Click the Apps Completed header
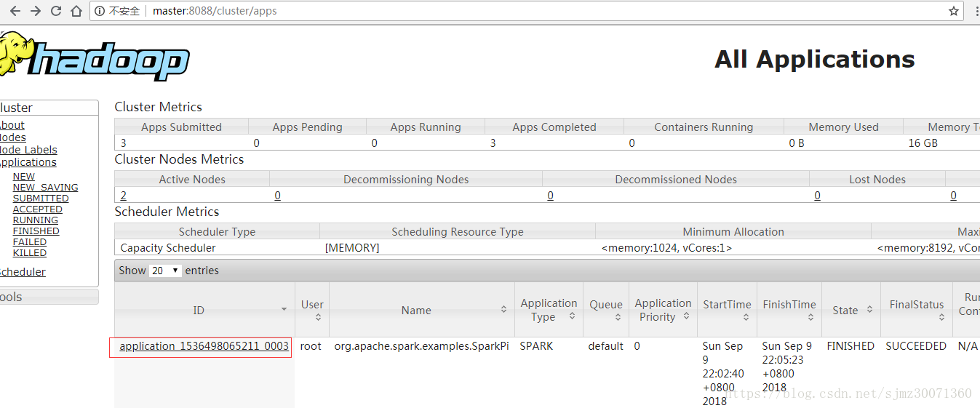980x408 pixels. [x=554, y=127]
